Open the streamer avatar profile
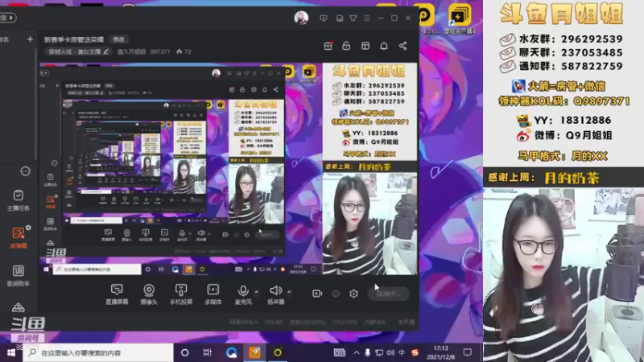Screen dimensions: 644x362 coord(301,18)
